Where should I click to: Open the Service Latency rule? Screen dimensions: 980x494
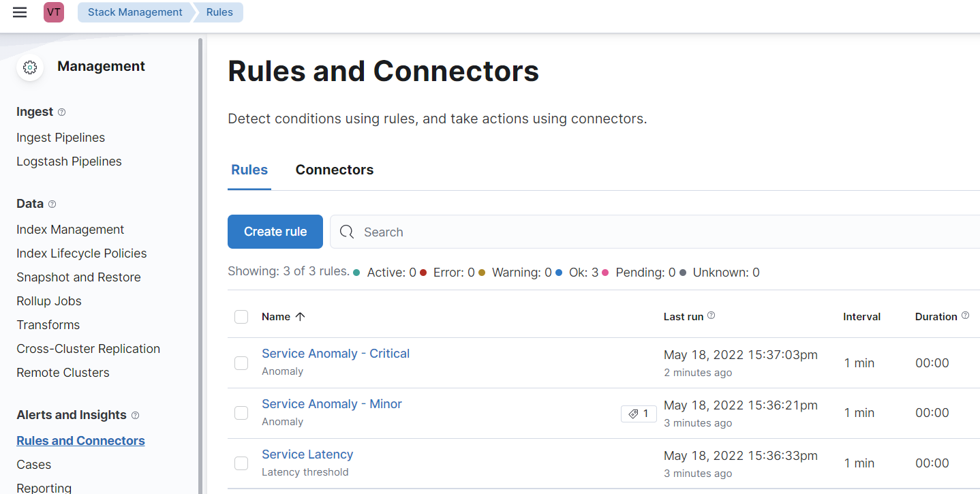click(x=307, y=454)
